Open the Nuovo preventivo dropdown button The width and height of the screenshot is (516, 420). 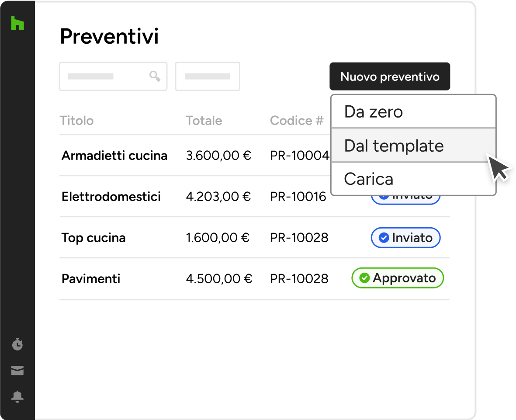tap(390, 76)
